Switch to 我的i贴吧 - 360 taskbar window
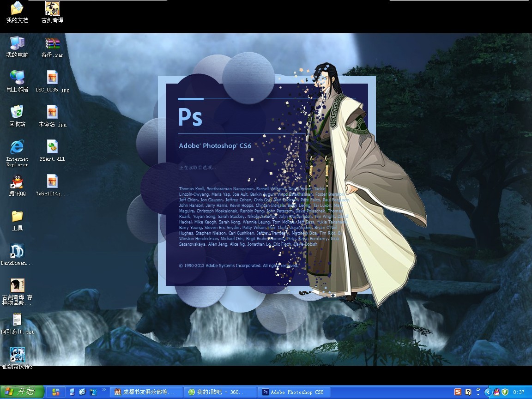 pyautogui.click(x=219, y=392)
